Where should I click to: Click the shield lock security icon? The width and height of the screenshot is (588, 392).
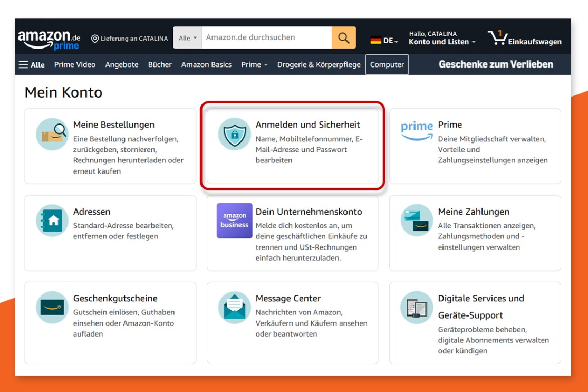point(235,134)
